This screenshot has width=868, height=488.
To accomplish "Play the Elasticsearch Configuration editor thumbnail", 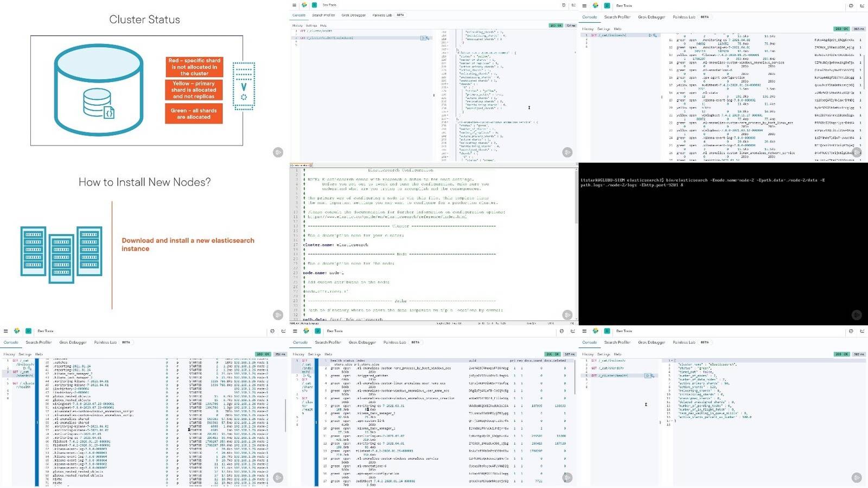I will 567,315.
